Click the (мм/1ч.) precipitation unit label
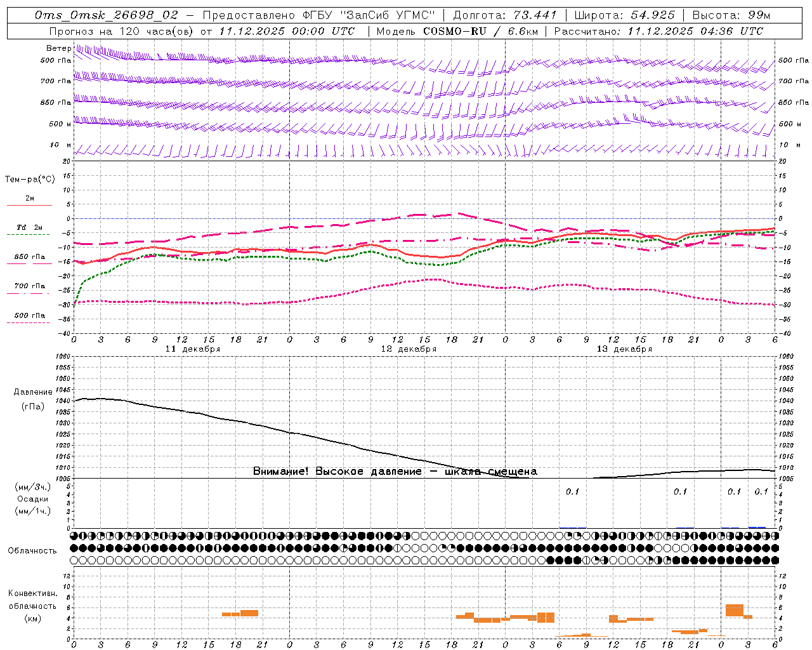Screen dimensions: 812x650 [33, 511]
